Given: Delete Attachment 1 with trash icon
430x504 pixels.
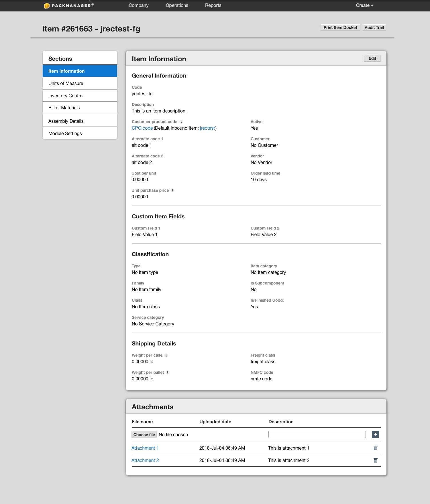Looking at the screenshot, I should pos(376,448).
